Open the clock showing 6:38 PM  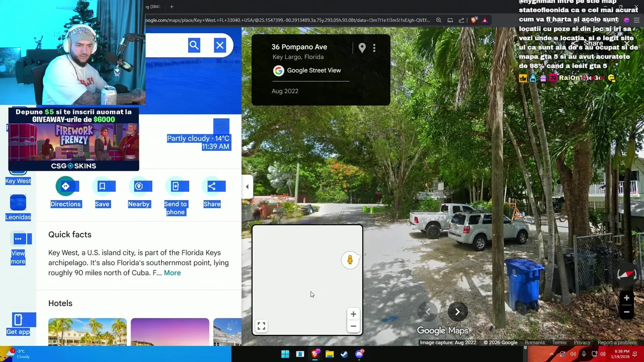pos(619,354)
